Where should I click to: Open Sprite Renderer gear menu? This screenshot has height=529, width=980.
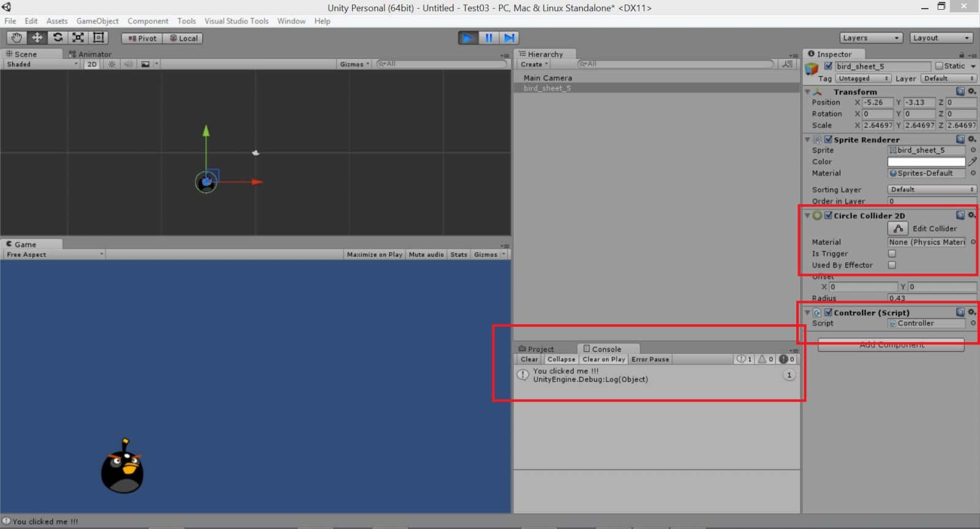coord(971,139)
